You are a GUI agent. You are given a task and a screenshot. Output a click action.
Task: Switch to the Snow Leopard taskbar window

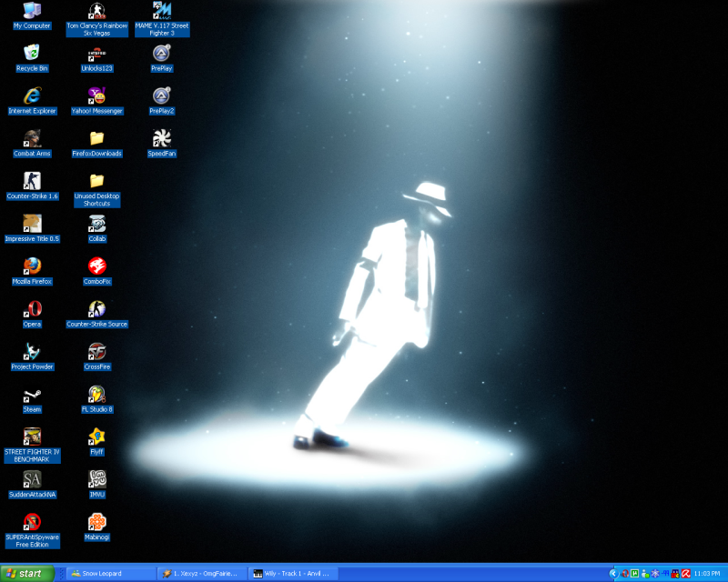pos(110,574)
